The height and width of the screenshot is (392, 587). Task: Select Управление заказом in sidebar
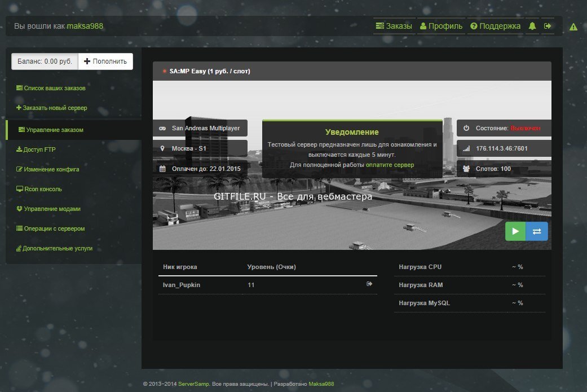click(x=74, y=130)
